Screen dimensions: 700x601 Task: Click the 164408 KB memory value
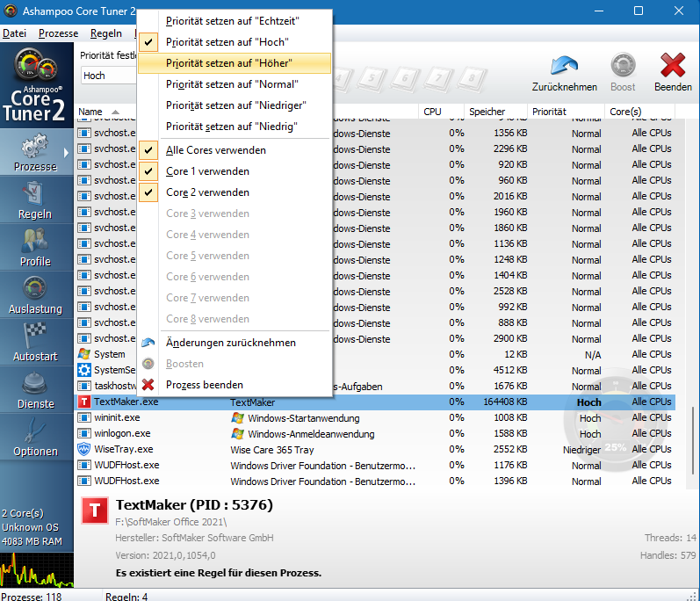[x=505, y=402]
